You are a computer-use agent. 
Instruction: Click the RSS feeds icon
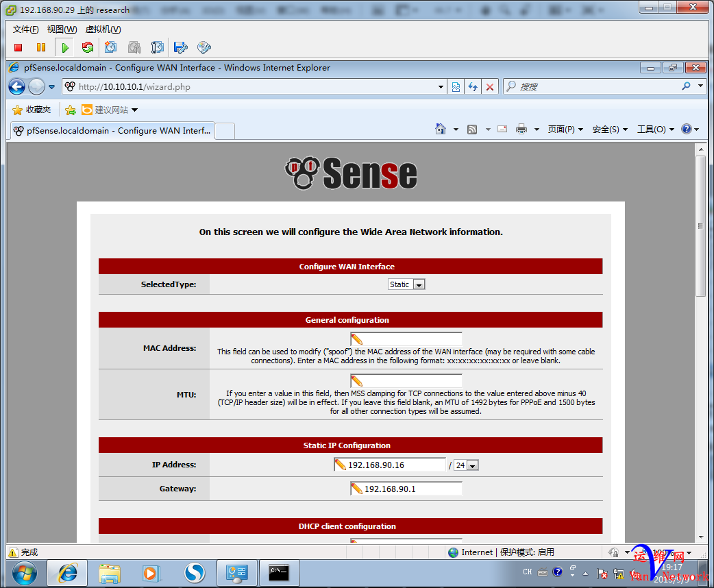pos(472,130)
